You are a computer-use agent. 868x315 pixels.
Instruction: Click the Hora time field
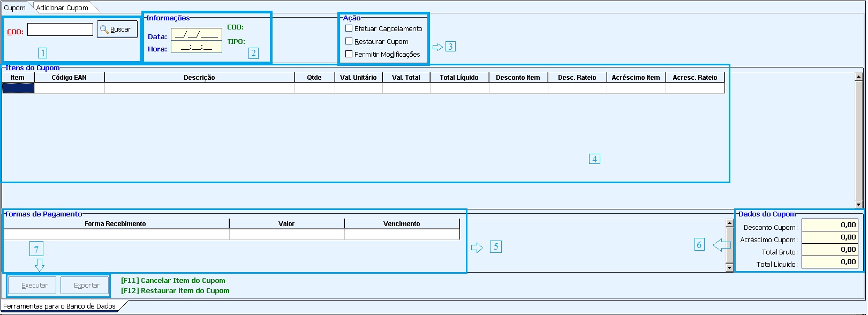pos(196,48)
